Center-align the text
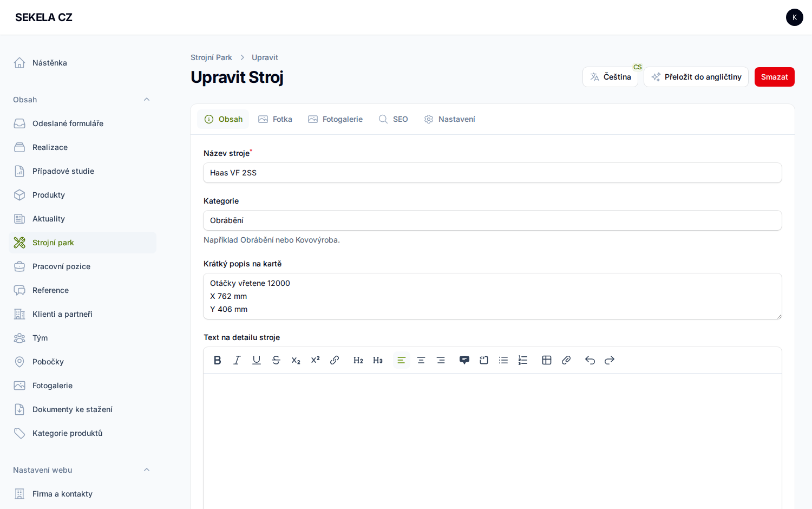This screenshot has height=509, width=812. [x=421, y=360]
